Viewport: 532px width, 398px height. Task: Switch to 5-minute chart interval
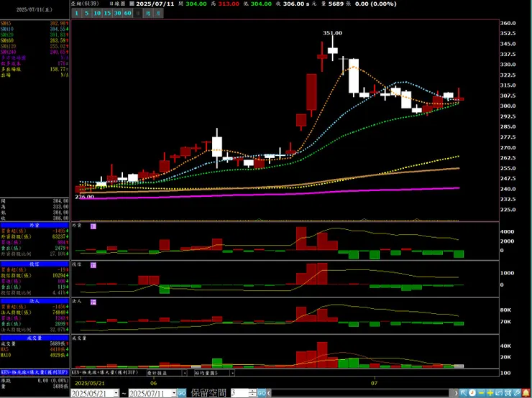coord(87,13)
